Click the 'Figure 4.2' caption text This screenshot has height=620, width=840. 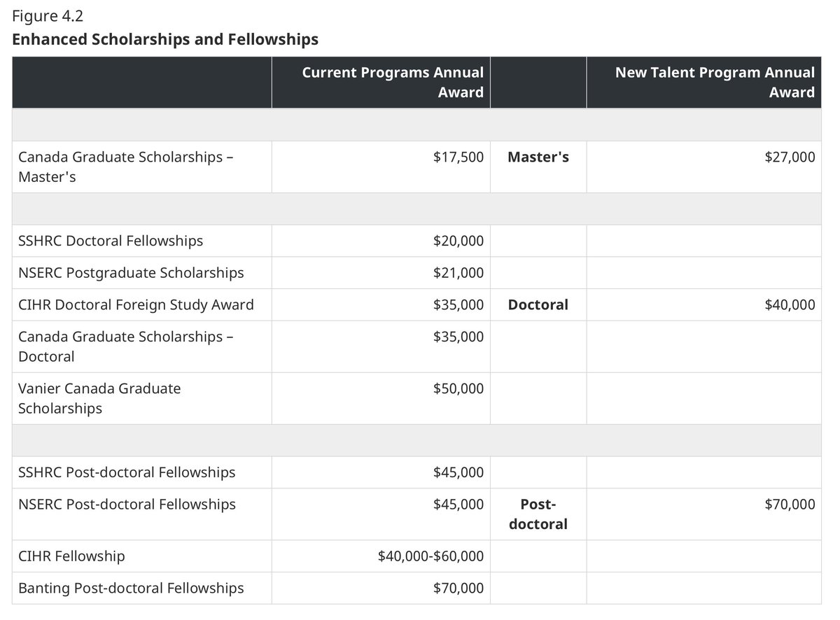[48, 15]
